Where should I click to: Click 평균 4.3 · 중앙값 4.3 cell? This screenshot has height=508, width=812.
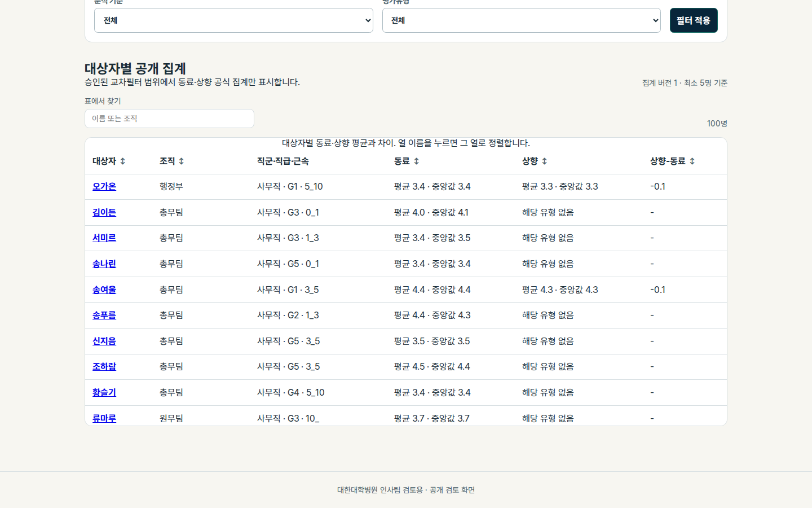pyautogui.click(x=560, y=290)
